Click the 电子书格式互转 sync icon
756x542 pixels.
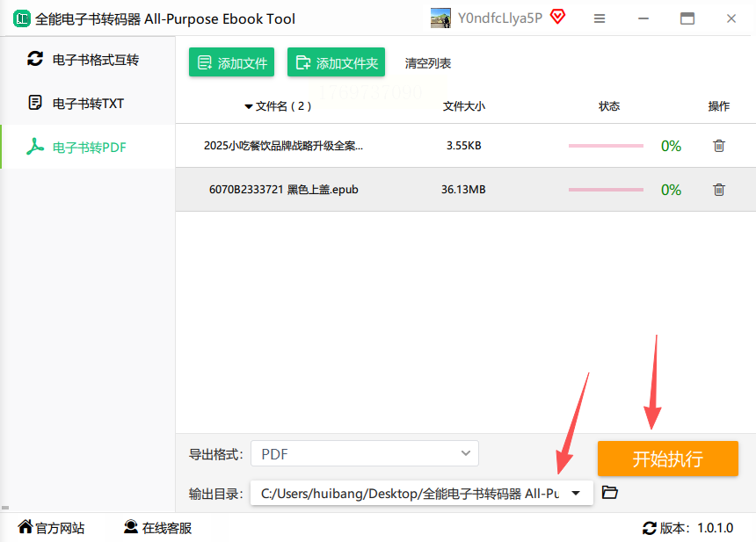[x=35, y=59]
